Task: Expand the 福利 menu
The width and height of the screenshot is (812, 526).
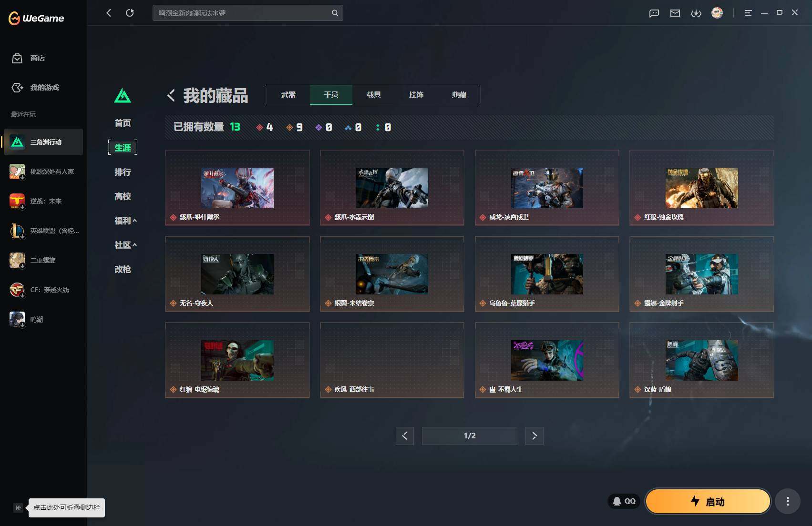Action: [125, 221]
